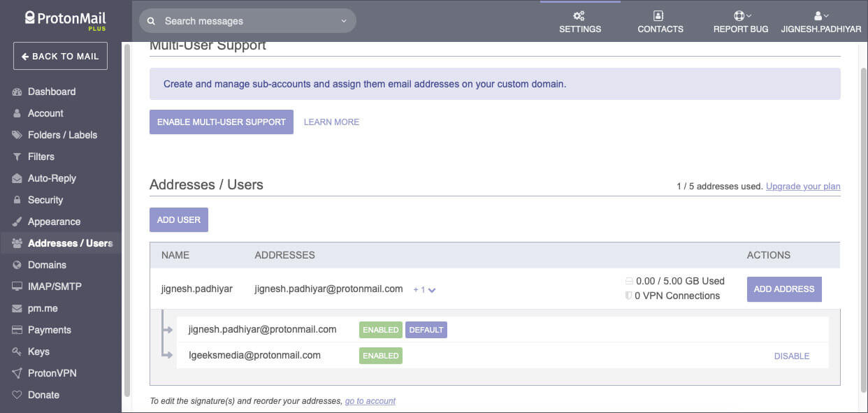The height and width of the screenshot is (413, 868).
Task: Disable the Igeeksmedia@protonmail.com address
Action: [792, 356]
